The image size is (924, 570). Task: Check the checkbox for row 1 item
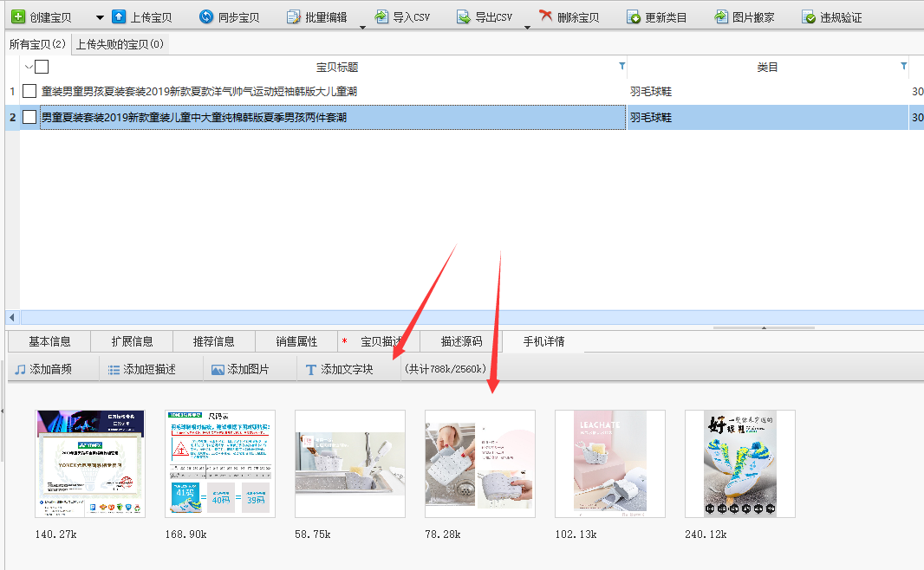click(x=30, y=91)
